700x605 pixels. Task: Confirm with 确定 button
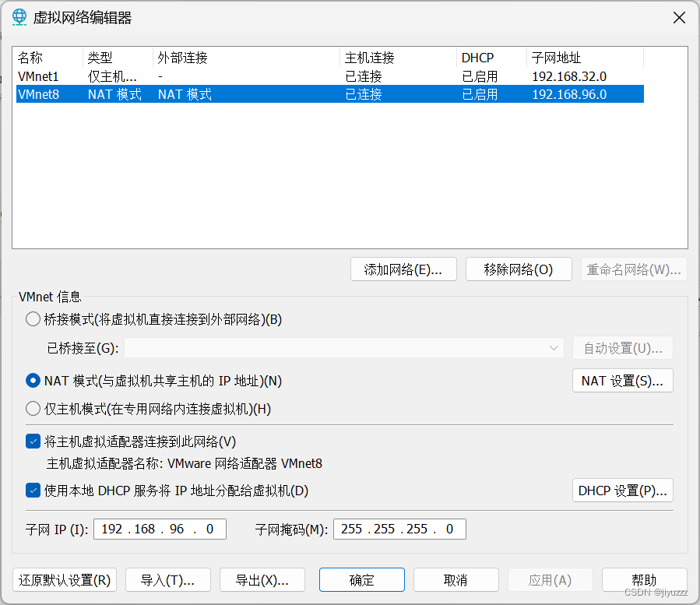pyautogui.click(x=361, y=580)
